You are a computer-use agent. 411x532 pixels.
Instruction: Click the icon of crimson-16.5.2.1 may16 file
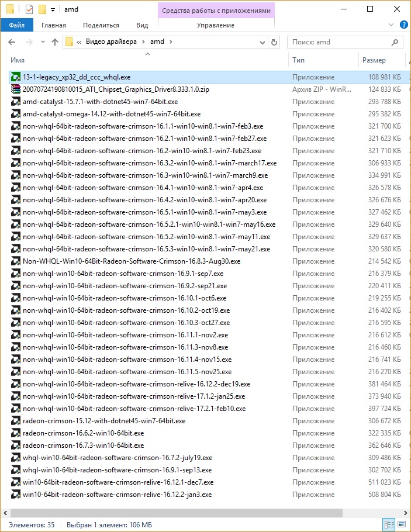(16, 224)
